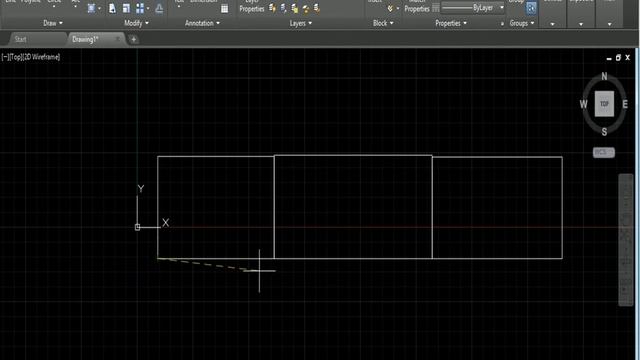Click W on the ViewCube compass
The height and width of the screenshot is (360, 640).
click(x=584, y=104)
